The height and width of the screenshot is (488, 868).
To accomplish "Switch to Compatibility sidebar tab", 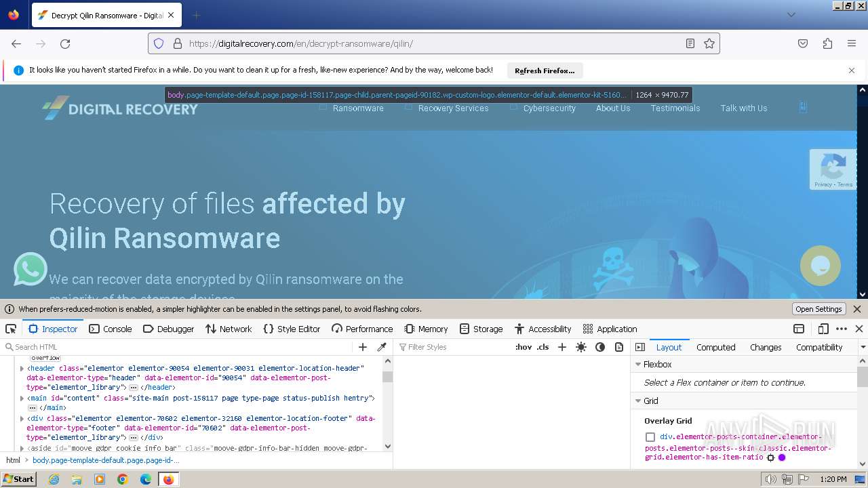I will coord(819,347).
